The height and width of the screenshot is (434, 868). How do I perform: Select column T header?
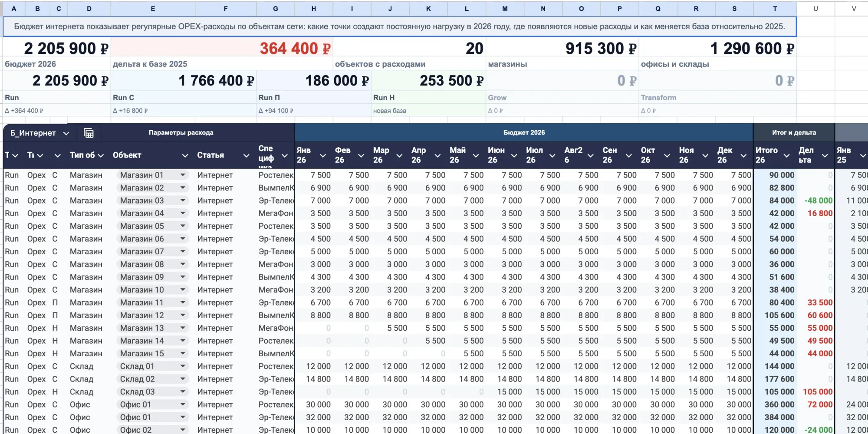pos(775,8)
